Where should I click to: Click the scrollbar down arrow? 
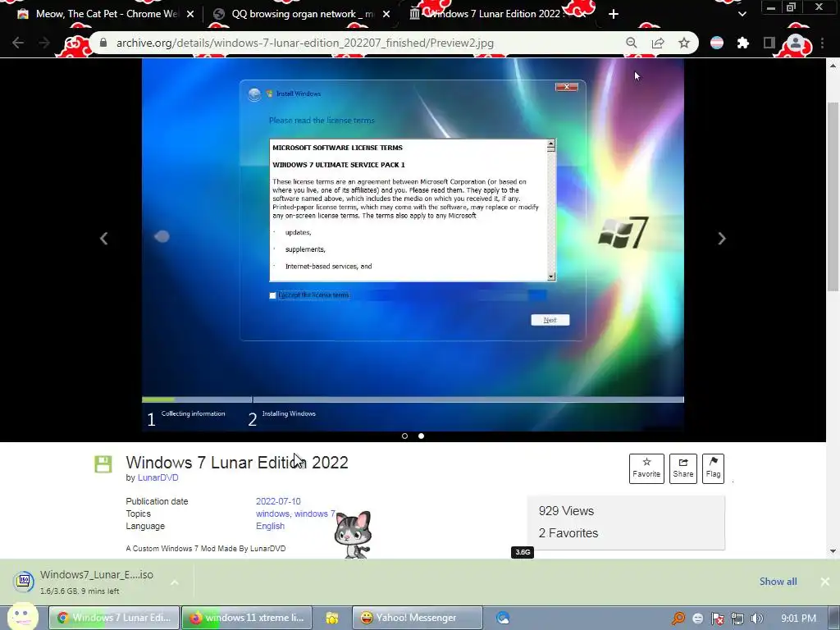[x=833, y=551]
